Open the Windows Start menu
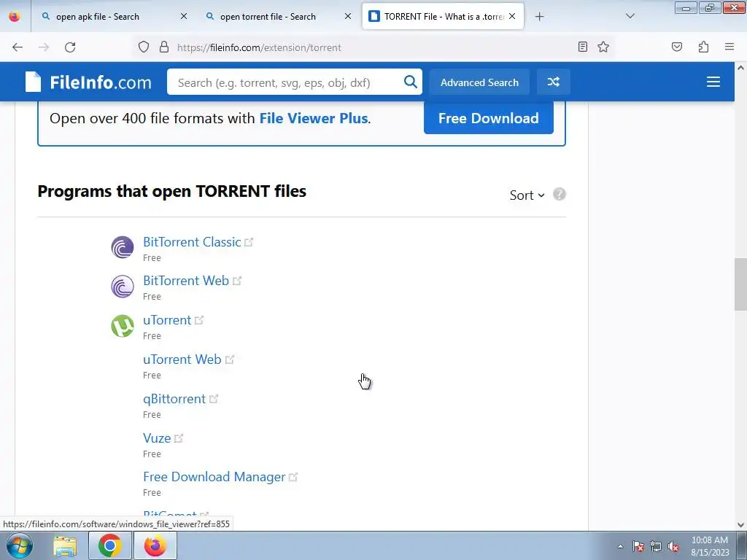 20,545
